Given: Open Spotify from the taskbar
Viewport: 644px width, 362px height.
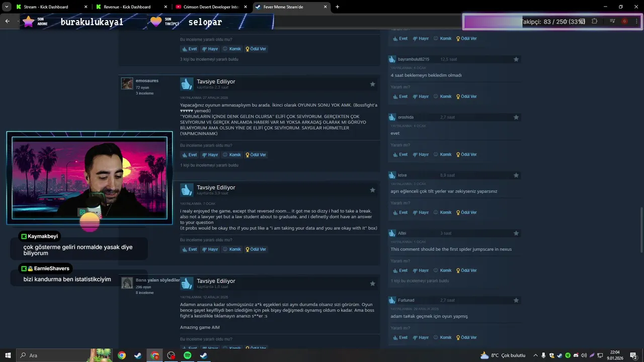Looking at the screenshot, I should 188,355.
